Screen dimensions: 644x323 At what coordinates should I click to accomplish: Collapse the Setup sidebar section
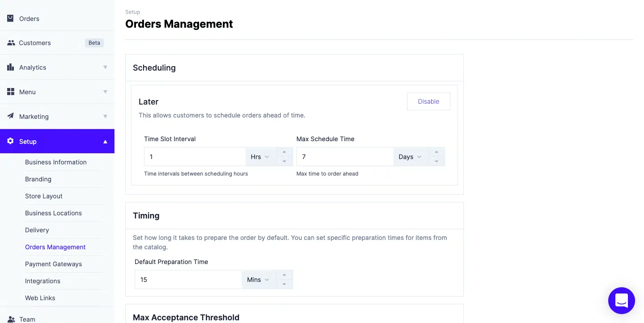pos(106,142)
